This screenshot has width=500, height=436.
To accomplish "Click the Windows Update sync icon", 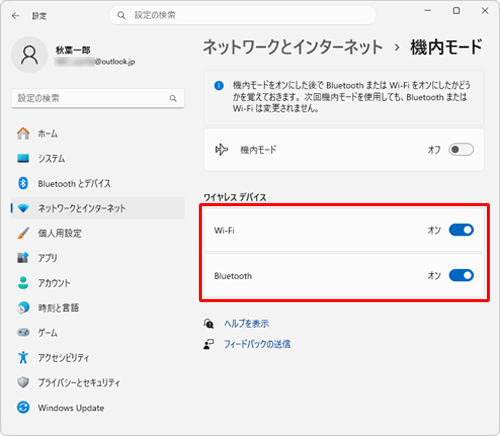I will click(23, 407).
